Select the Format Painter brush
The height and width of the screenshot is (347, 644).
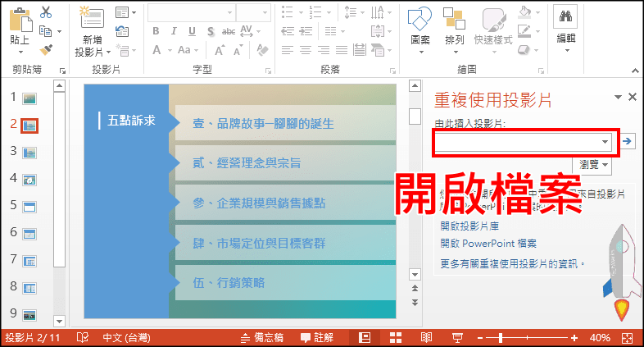[46, 50]
